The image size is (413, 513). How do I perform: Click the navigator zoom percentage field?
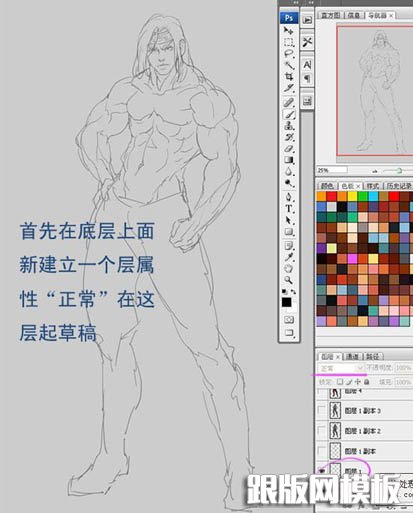[332, 170]
